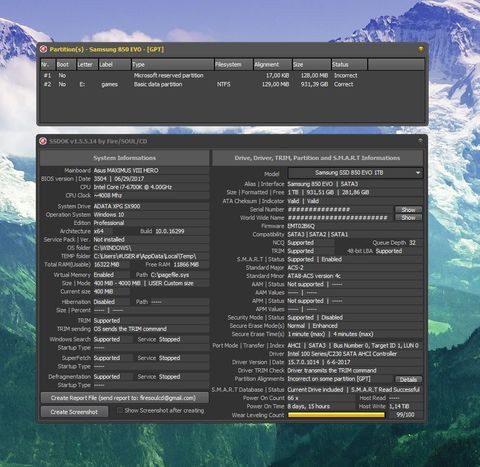Click the Driver Version 15.7.0.1014 field
The image size is (480, 467).
pos(355,362)
